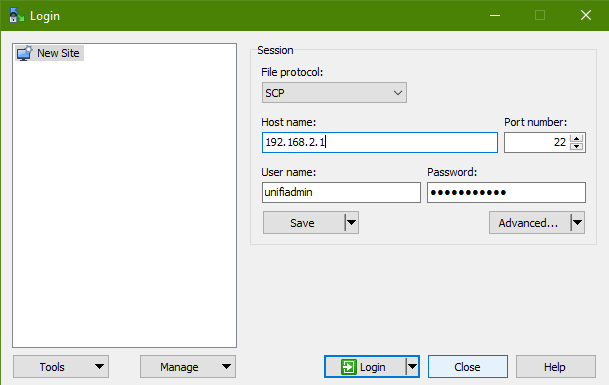Image resolution: width=609 pixels, height=385 pixels.
Task: Minimize the Login window
Action: click(x=495, y=16)
